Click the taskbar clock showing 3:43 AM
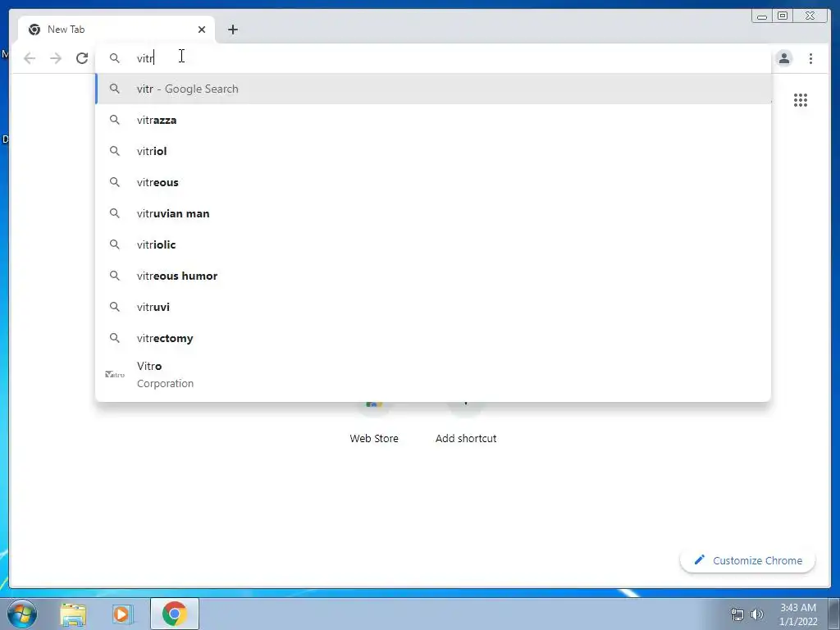The height and width of the screenshot is (630, 840). (x=798, y=614)
